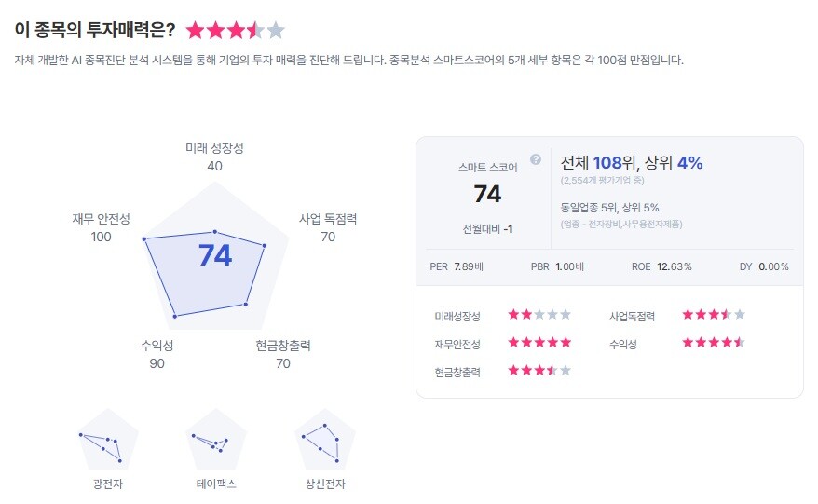Click the large 74 score in radar chart
The image size is (818, 504).
215,256
